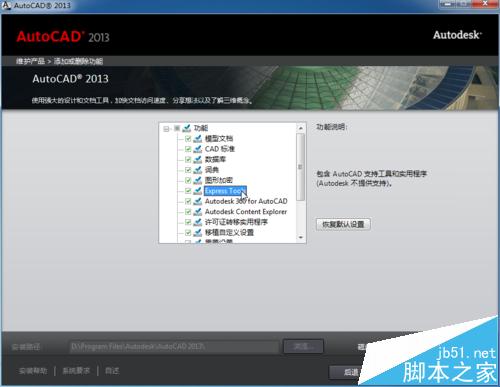The width and height of the screenshot is (500, 387).
Task: Click feature icon beside Autodesk Content Explorer
Action: point(198,212)
